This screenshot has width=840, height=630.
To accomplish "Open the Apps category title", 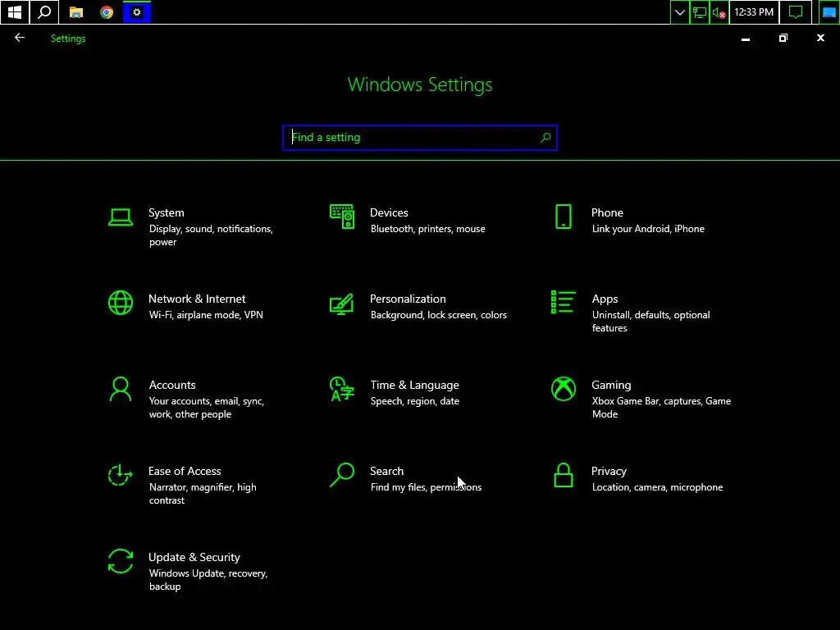I will [605, 299].
